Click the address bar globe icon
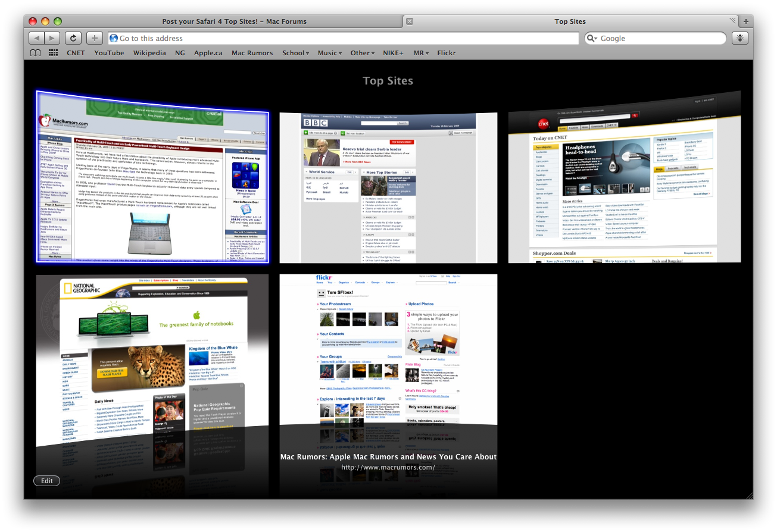This screenshot has height=532, width=777. pyautogui.click(x=113, y=38)
